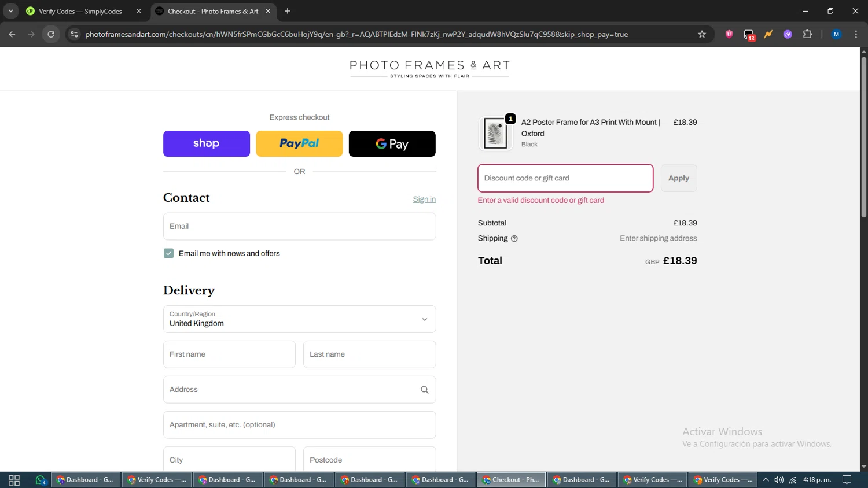
Task: Click the address search magnifier icon
Action: click(x=424, y=390)
